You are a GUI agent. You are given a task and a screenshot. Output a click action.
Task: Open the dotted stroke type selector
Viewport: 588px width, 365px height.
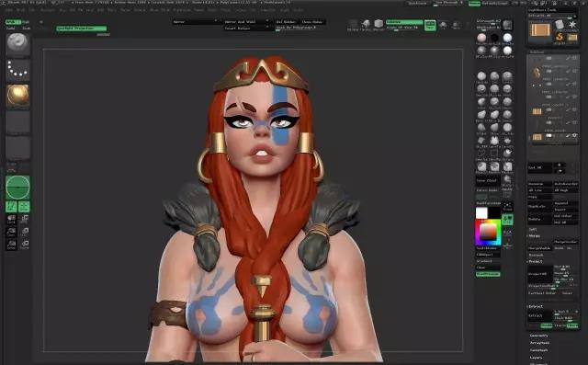[x=17, y=70]
